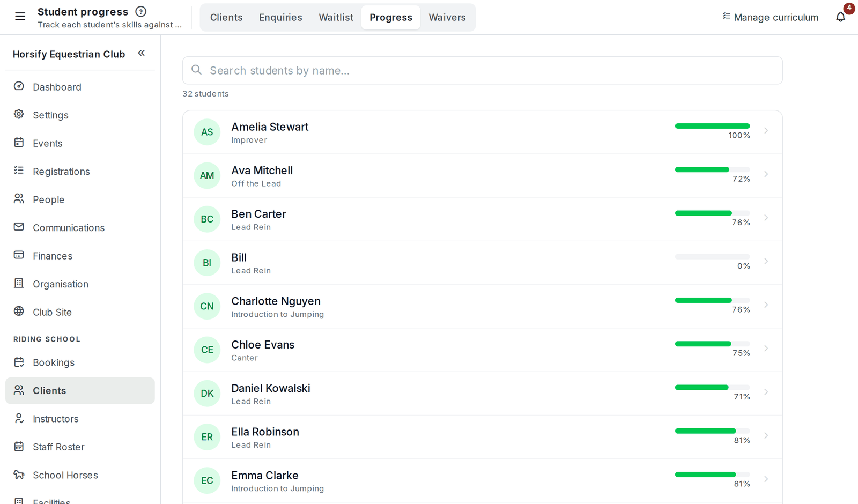Image resolution: width=858 pixels, height=504 pixels.
Task: Select the Progress tab
Action: (x=391, y=17)
